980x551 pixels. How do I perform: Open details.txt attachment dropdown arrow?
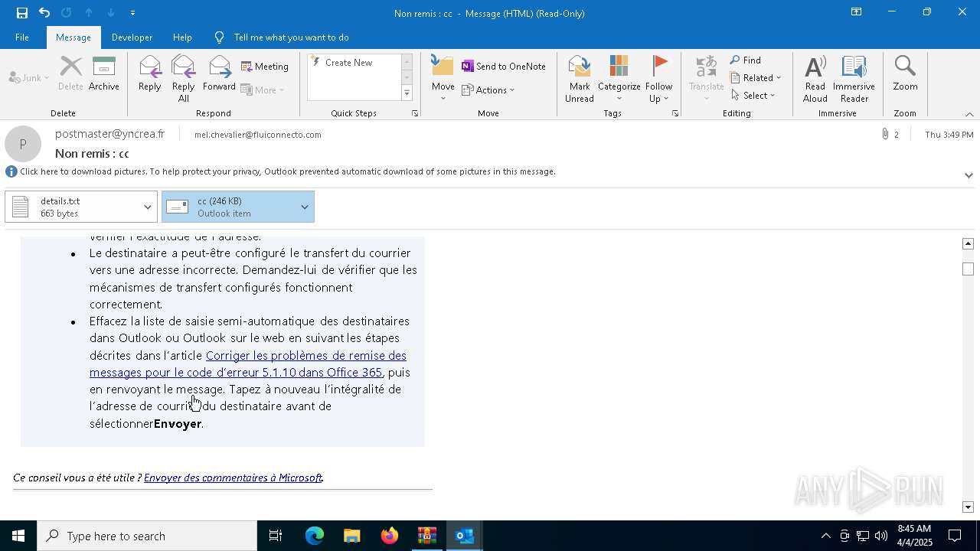[x=148, y=207]
